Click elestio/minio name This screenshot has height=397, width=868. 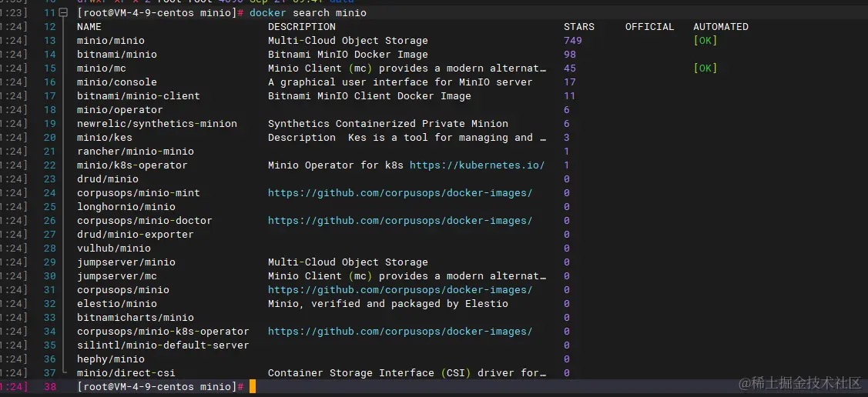(117, 304)
